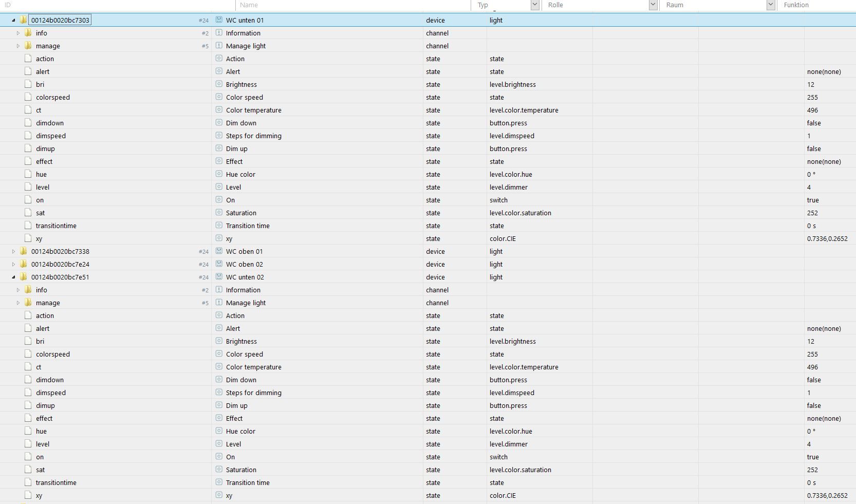This screenshot has width=856, height=504.
Task: Click device icon beside WC oben 01
Action: pos(219,251)
